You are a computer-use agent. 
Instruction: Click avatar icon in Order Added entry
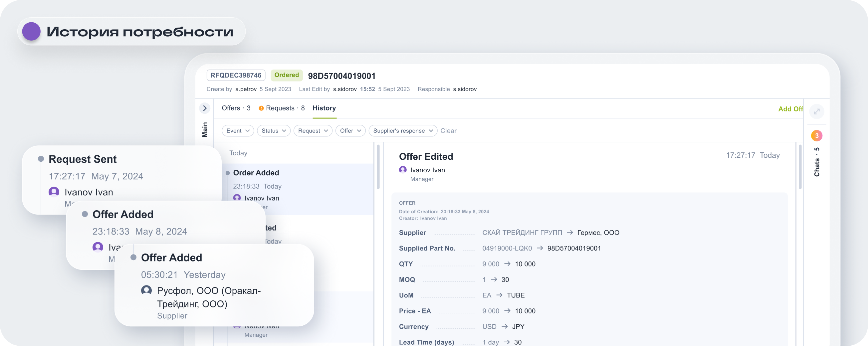click(x=237, y=198)
